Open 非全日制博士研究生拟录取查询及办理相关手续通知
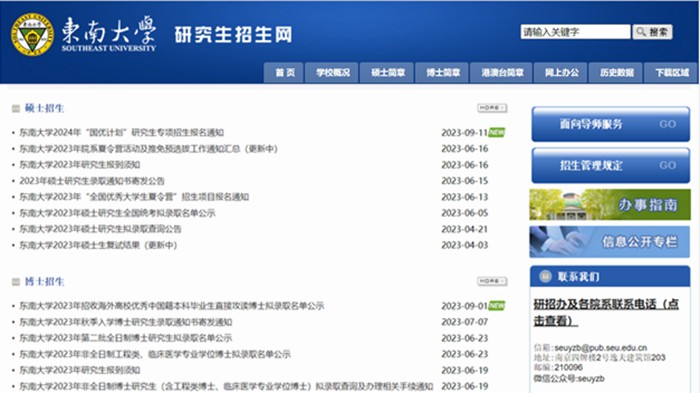Viewport: 700px width, 393px height. [x=226, y=386]
